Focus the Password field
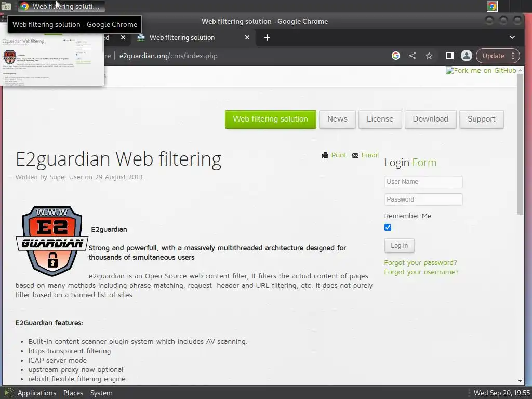This screenshot has width=532, height=399. tap(423, 199)
